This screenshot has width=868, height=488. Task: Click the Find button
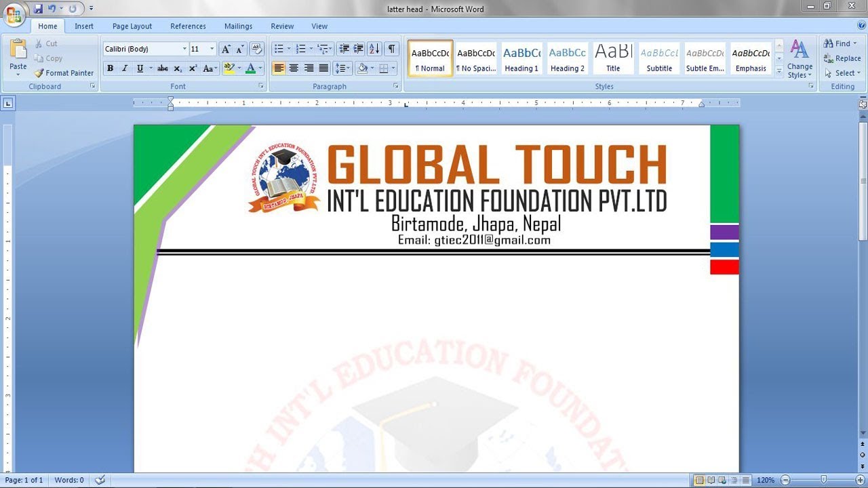tap(840, 43)
